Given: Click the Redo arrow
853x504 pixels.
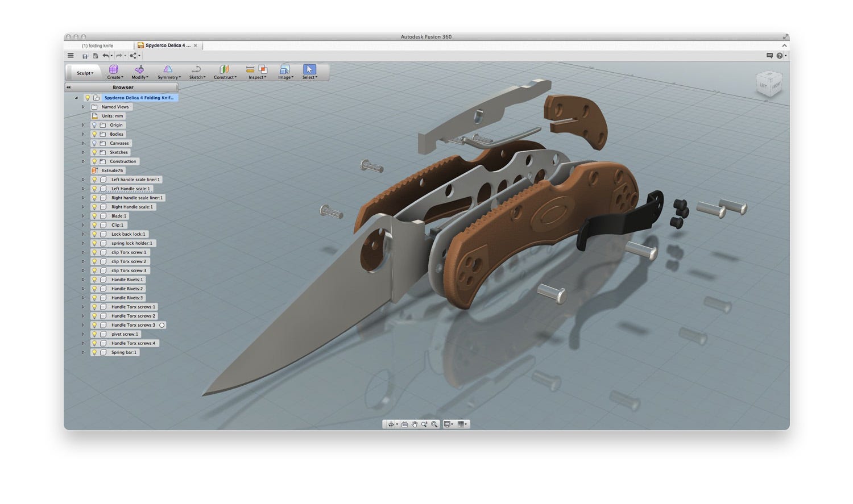Looking at the screenshot, I should tap(119, 56).
